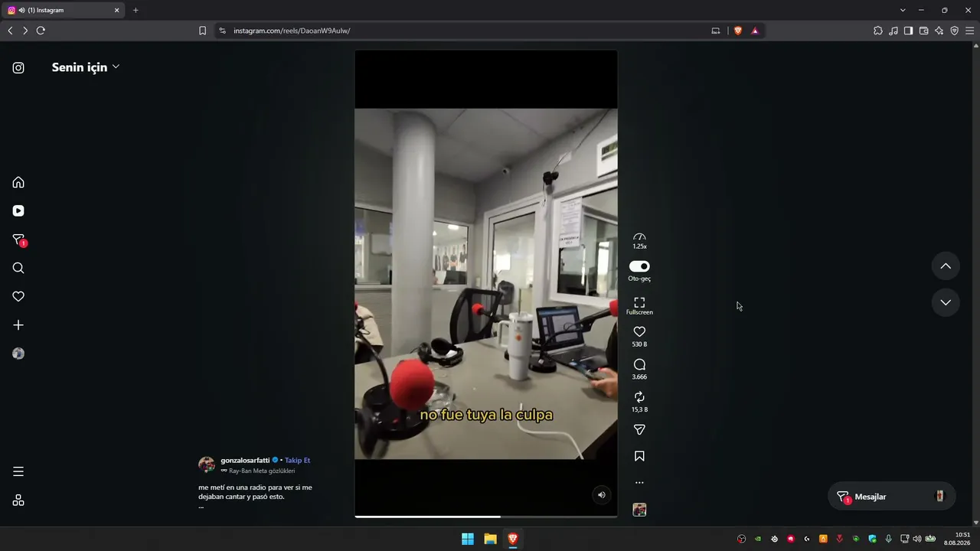Click the reel video to pause it
The image size is (980, 551).
coord(485,283)
